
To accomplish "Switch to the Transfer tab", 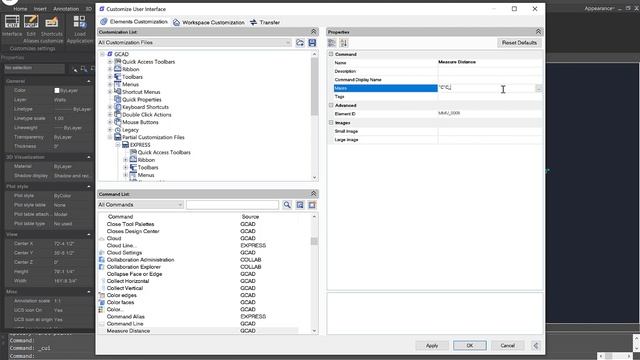I will point(265,22).
